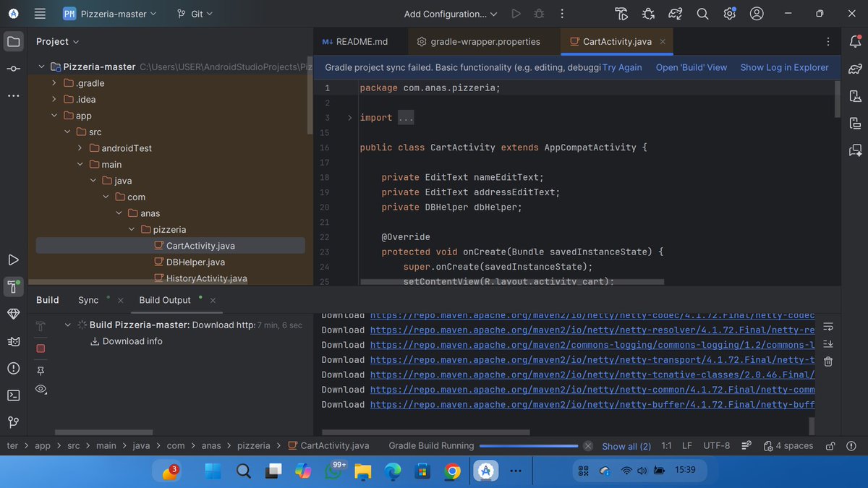Viewport: 868px width, 488px height.
Task: Open the Version Control git icon
Action: click(14, 422)
